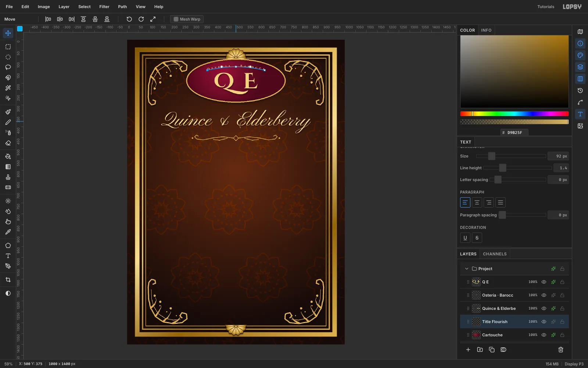Toggle lock on Cartouche layer
This screenshot has width=588, height=368.
pos(562,335)
